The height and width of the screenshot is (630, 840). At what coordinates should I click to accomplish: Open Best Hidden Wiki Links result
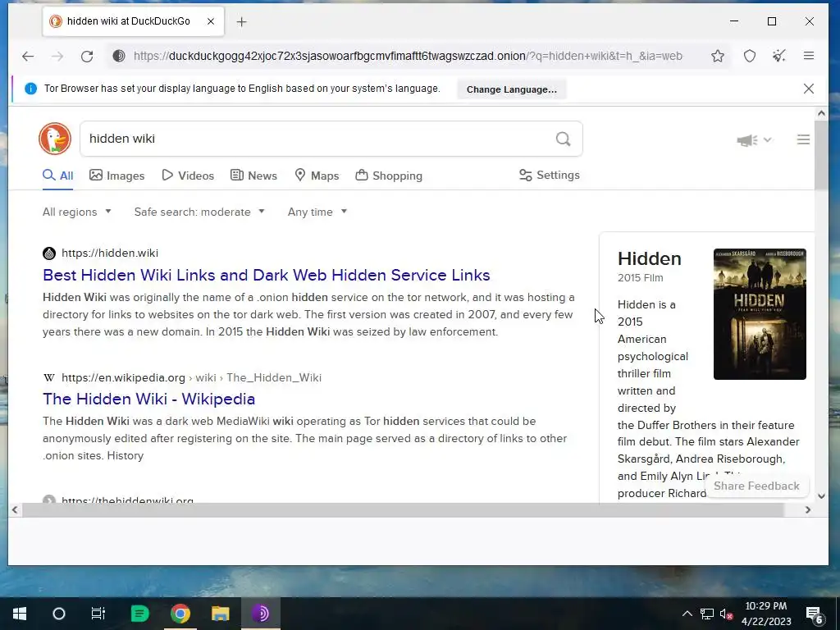tap(267, 275)
